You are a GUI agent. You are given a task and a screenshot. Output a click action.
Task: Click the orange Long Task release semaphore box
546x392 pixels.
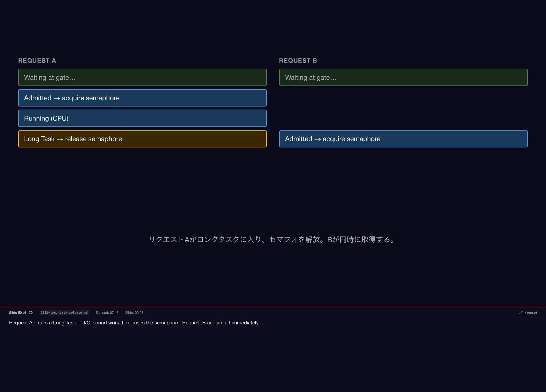[142, 139]
